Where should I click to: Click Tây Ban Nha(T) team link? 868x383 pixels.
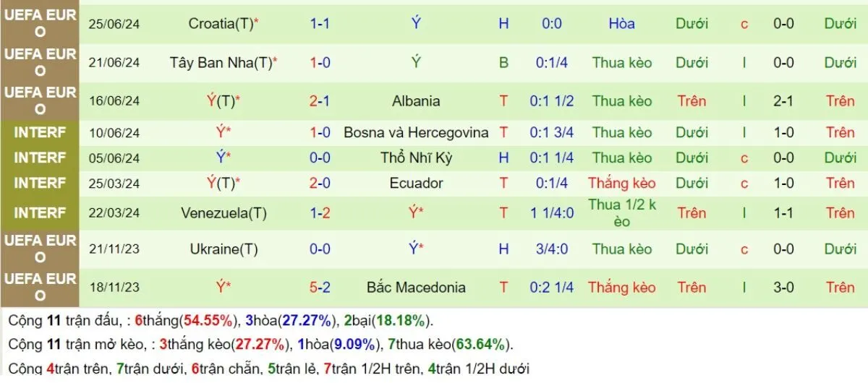point(221,63)
